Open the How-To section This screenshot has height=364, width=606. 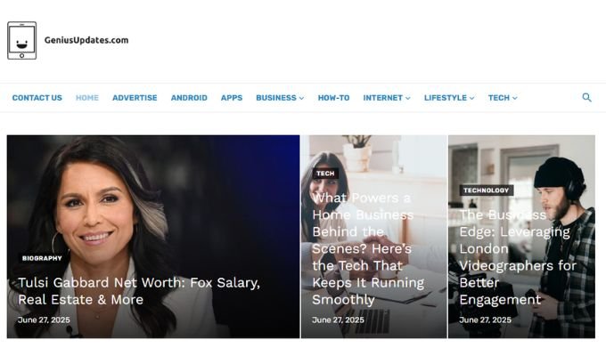(333, 98)
